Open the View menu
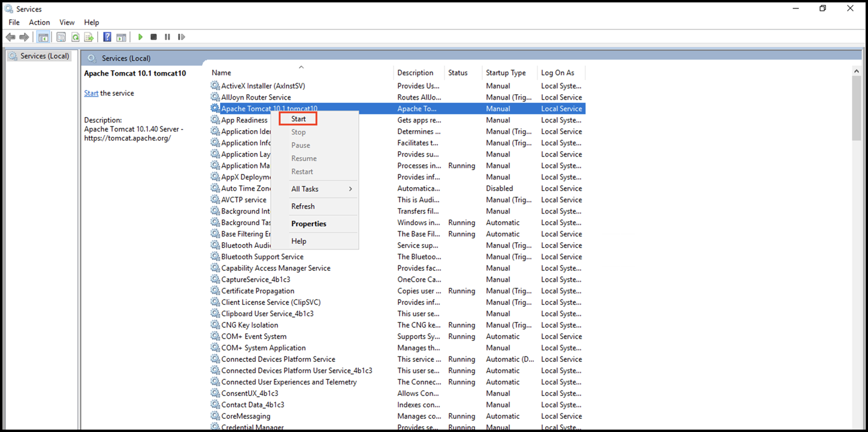 pyautogui.click(x=67, y=22)
